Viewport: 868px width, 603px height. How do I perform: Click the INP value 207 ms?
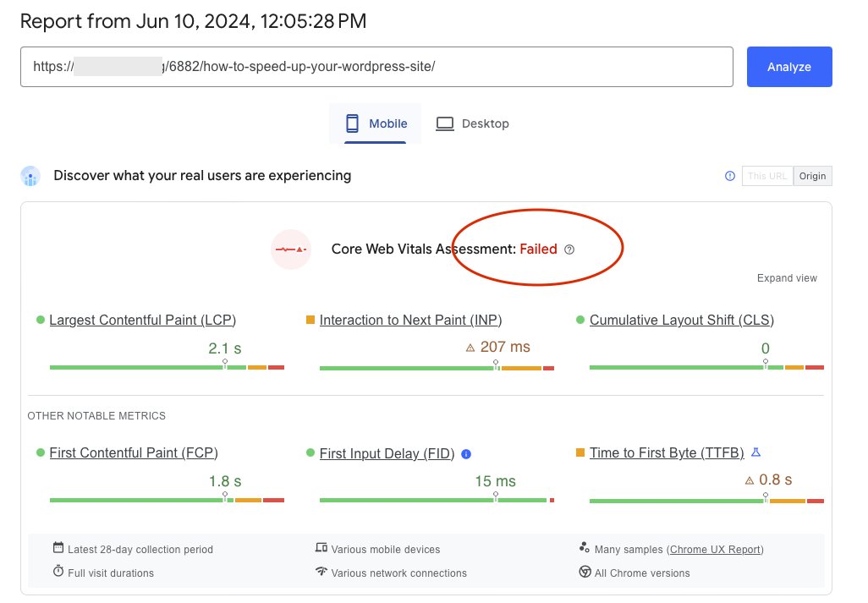pyautogui.click(x=505, y=347)
